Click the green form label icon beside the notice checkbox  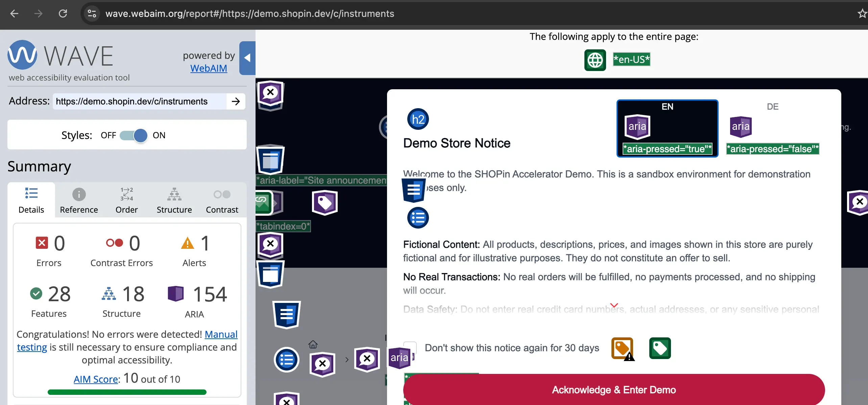tap(660, 348)
